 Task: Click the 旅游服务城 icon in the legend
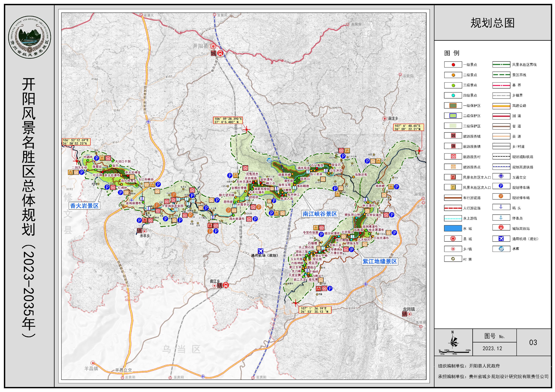453,135
